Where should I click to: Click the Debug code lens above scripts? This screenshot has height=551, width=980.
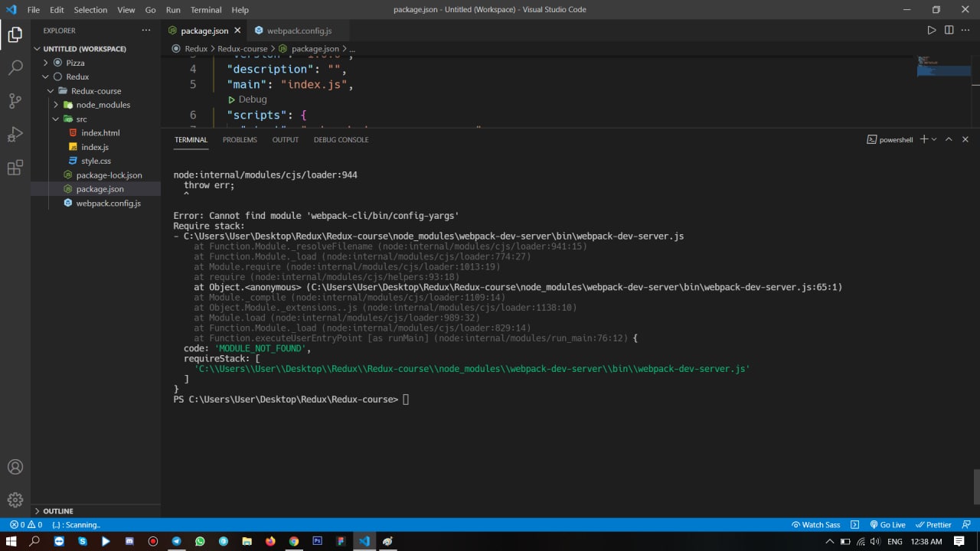coord(247,99)
